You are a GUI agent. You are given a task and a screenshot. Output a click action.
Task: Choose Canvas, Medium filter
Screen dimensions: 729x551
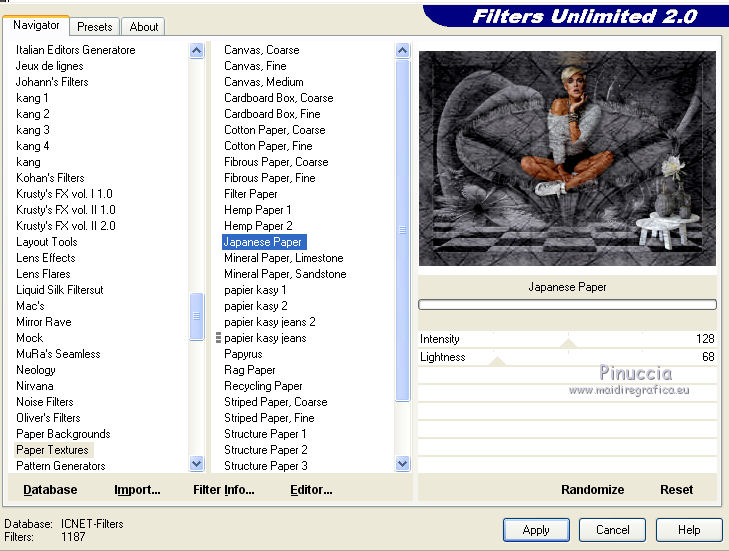264,82
